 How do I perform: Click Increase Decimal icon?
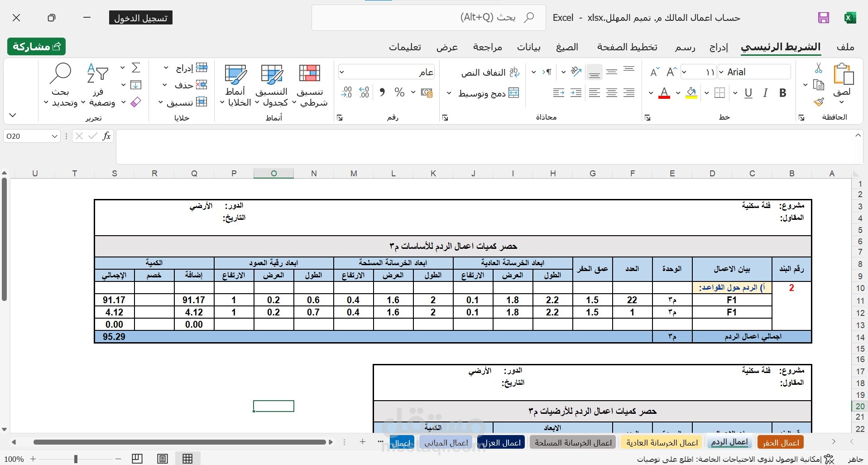pos(364,93)
